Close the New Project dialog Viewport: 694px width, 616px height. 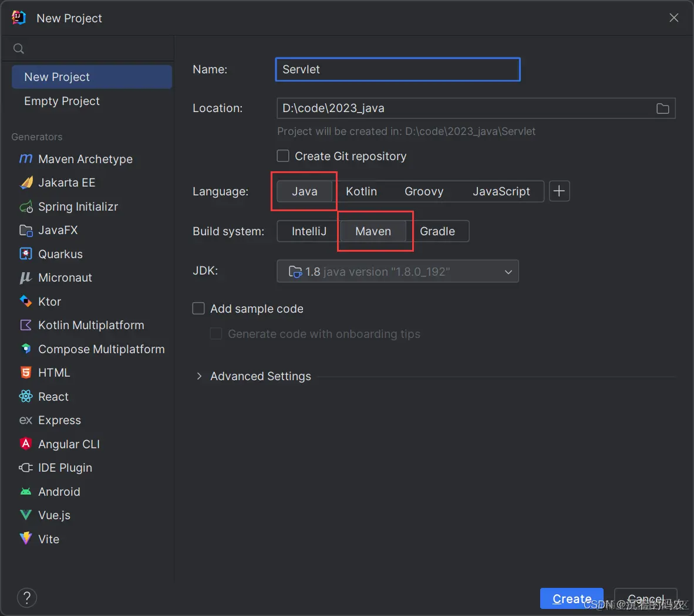(673, 18)
